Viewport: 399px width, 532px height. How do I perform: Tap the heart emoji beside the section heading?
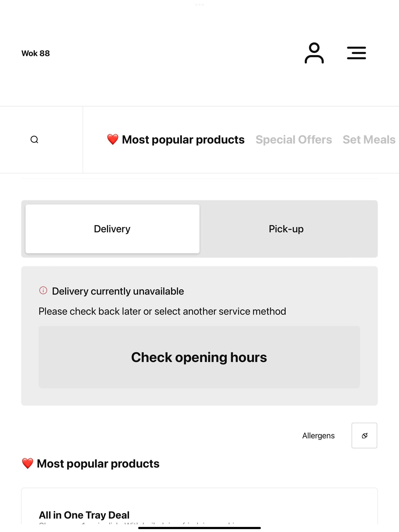click(x=27, y=463)
